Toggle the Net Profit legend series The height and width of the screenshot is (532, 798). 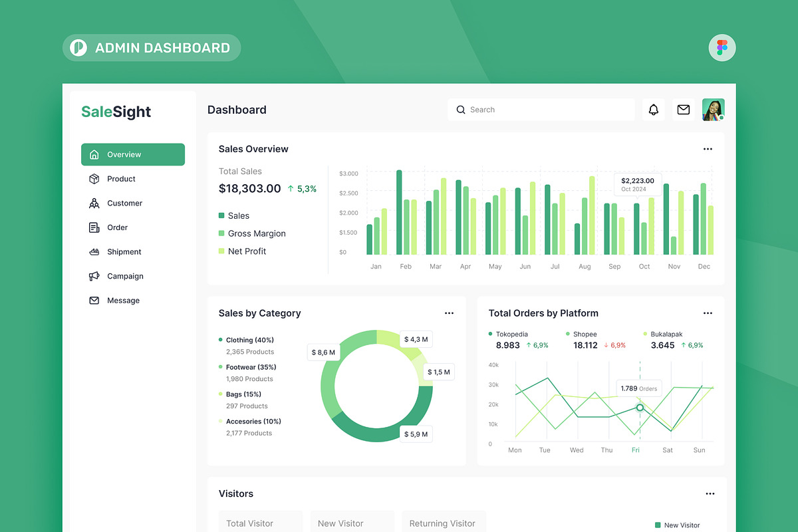pyautogui.click(x=242, y=251)
